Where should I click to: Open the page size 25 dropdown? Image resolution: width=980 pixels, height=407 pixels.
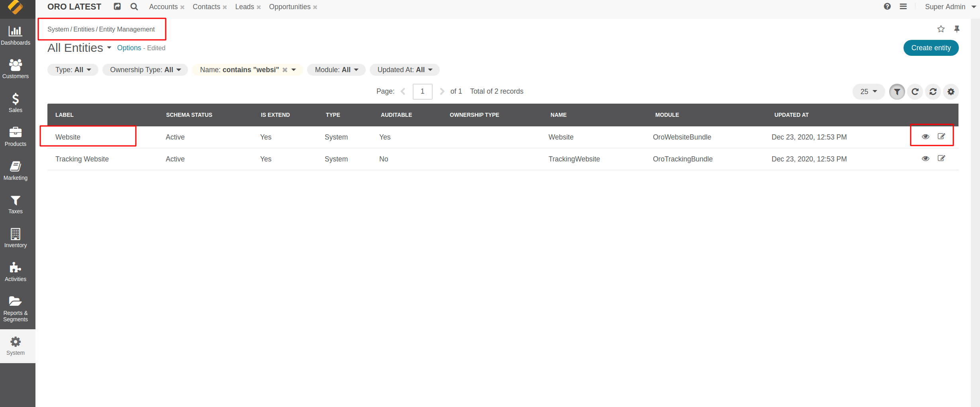pyautogui.click(x=868, y=91)
